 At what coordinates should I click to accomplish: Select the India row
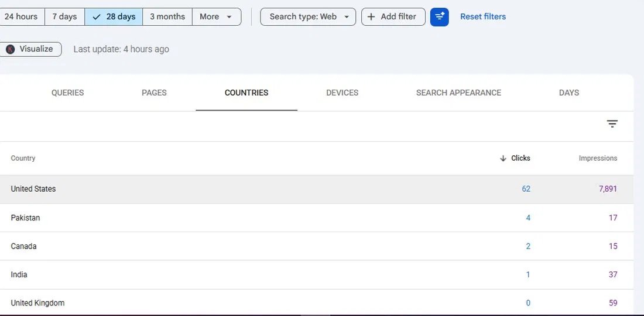coord(316,274)
